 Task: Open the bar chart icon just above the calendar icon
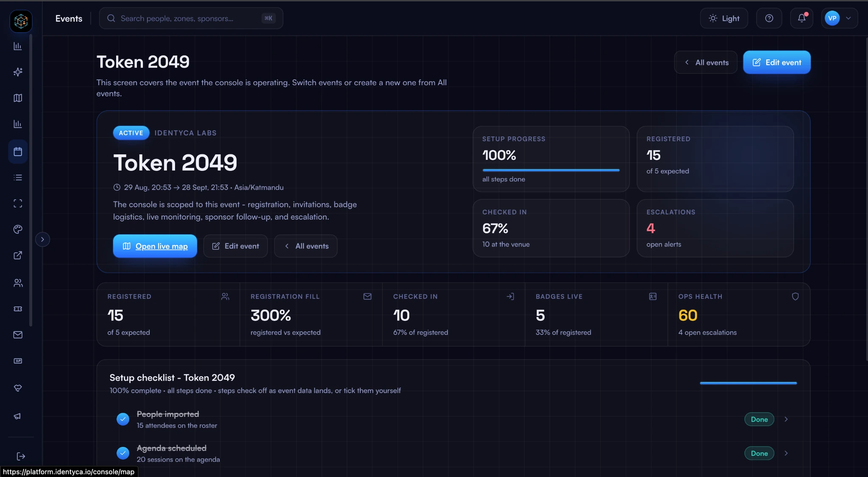point(18,124)
